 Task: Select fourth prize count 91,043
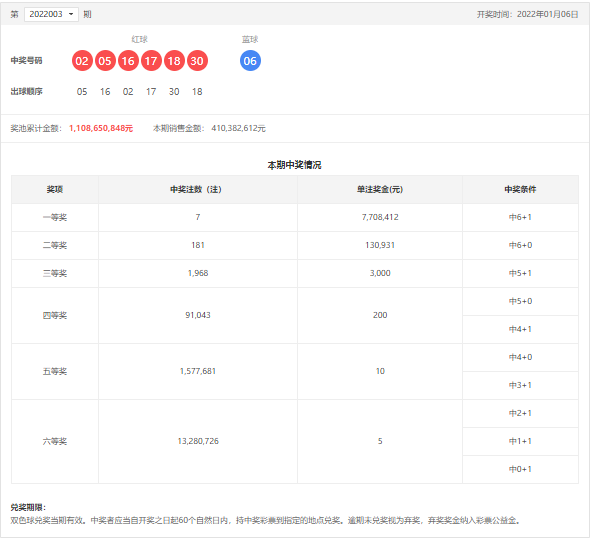click(198, 315)
